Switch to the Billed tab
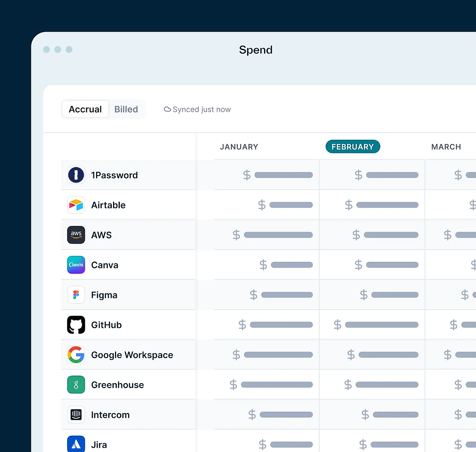 click(x=126, y=109)
